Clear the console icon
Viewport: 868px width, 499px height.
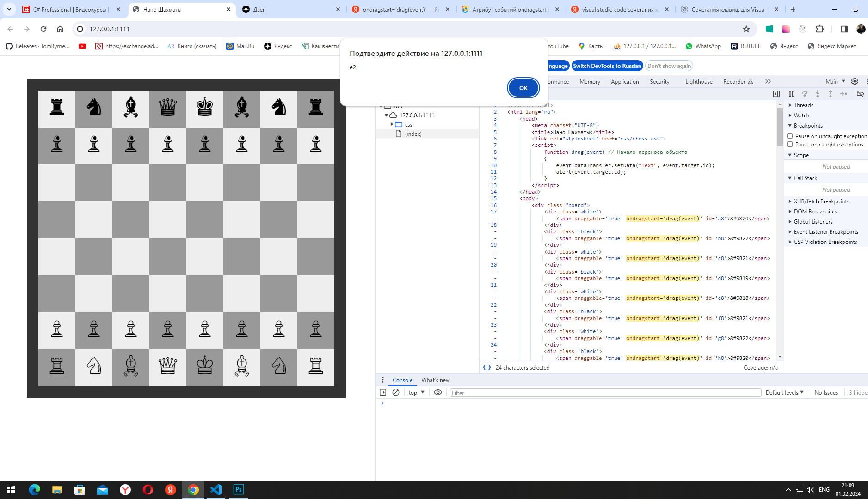click(x=396, y=392)
